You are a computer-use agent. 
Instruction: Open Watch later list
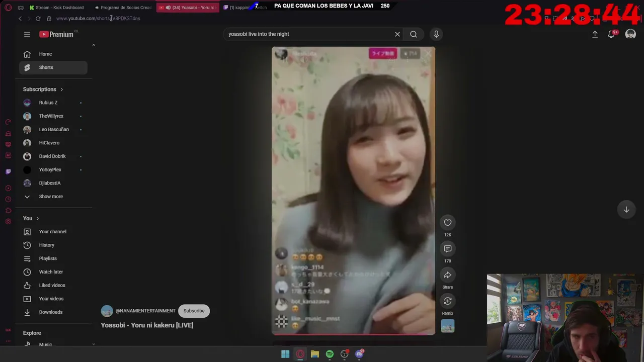click(x=53, y=272)
